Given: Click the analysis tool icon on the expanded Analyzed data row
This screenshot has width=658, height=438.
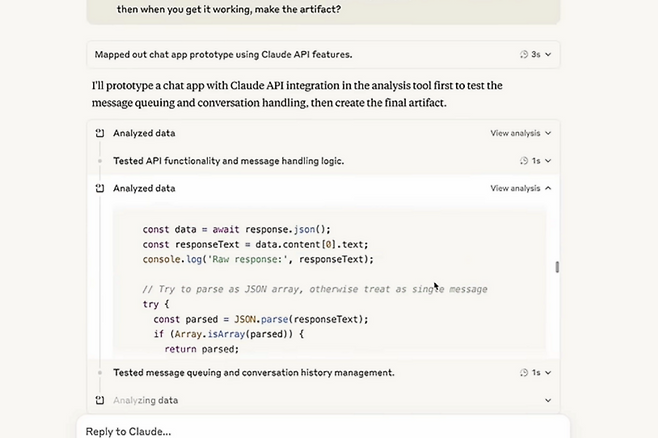Looking at the screenshot, I should coord(100,188).
